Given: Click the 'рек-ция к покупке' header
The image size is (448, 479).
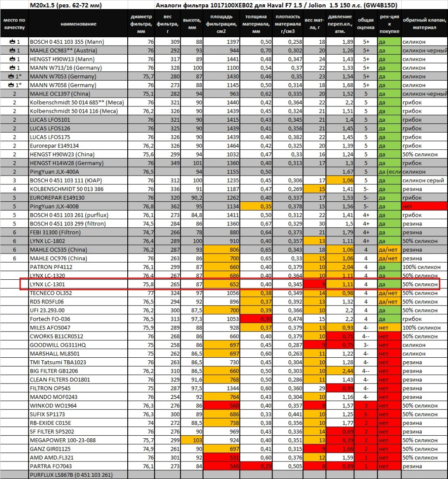Looking at the screenshot, I should 389,24.
